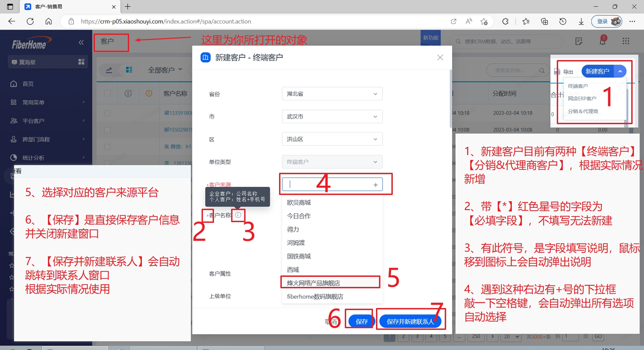Expand 常用菜单 in sidebar
This screenshot has width=644, height=350.
tap(47, 102)
